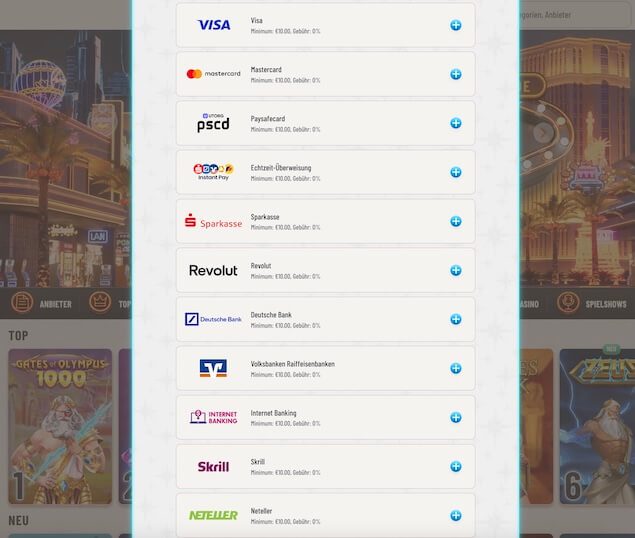Click the Volksbanken Raiffeisenbanken logo
The width and height of the screenshot is (635, 538).
point(213,368)
